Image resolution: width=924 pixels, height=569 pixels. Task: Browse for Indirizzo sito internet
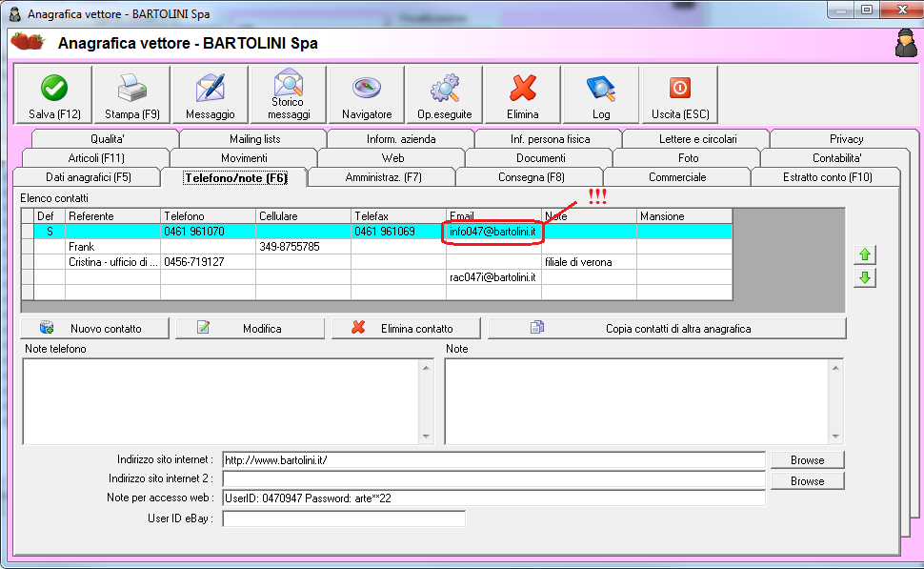[x=808, y=460]
